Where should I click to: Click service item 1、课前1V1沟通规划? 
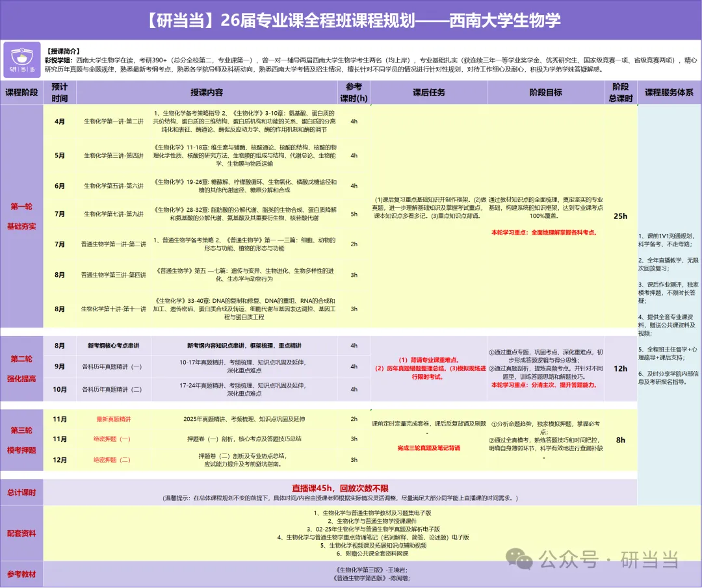tap(666, 240)
